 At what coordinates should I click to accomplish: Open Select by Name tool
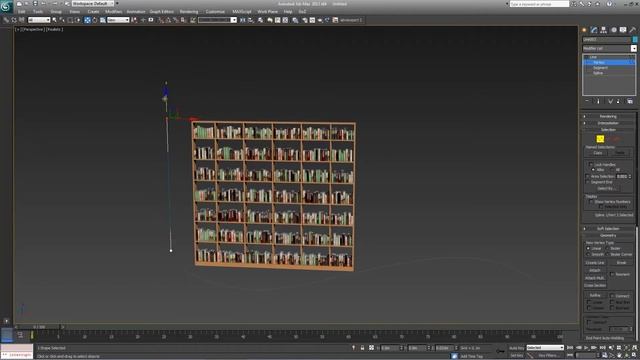coord(62,20)
